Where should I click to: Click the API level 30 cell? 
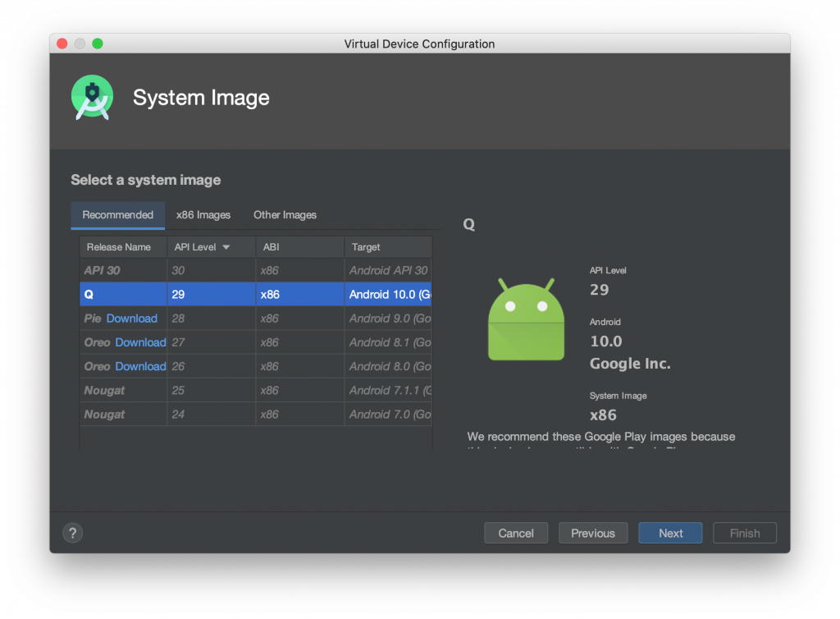(212, 271)
